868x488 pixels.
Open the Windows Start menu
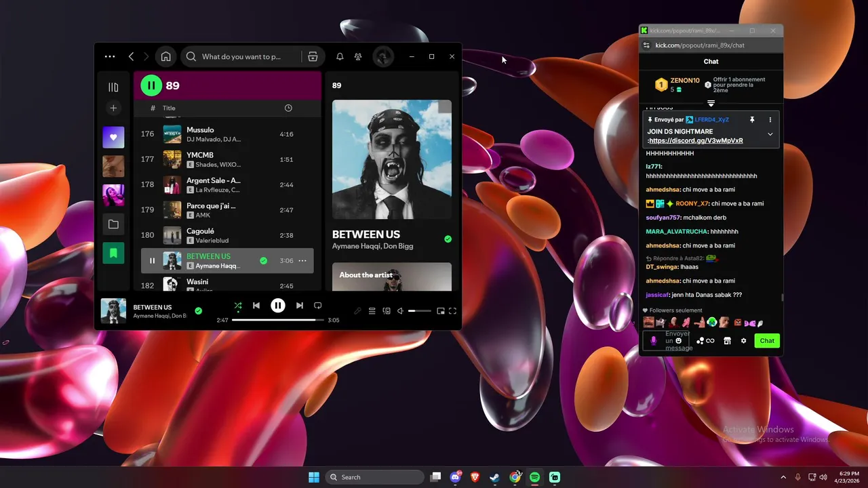pos(314,477)
